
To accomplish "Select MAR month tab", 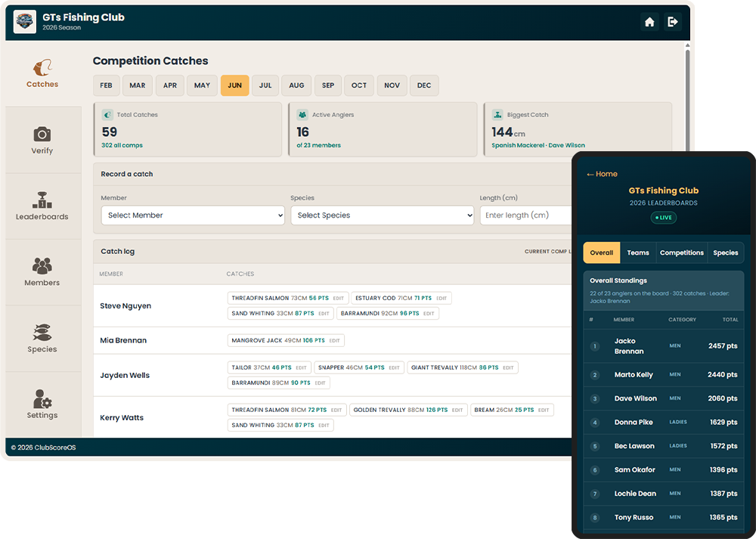I will [x=138, y=85].
